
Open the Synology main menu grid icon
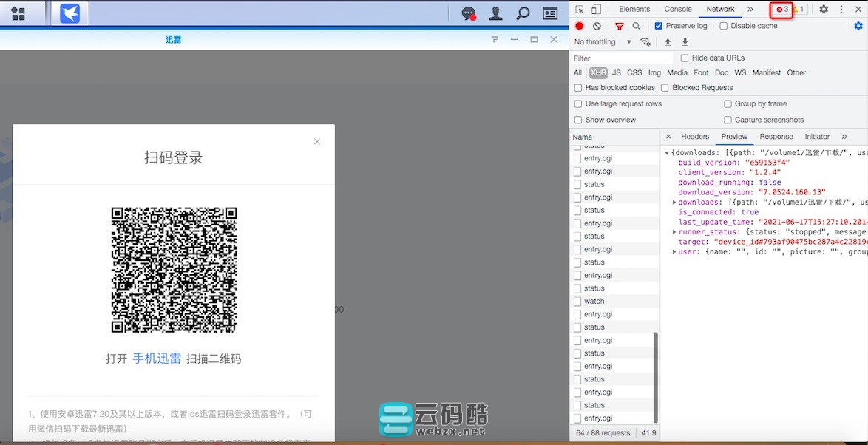[18, 13]
